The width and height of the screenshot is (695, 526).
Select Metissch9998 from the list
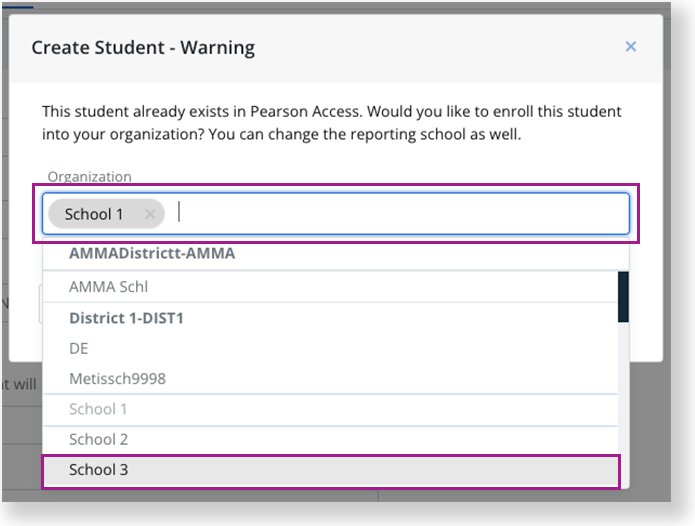[x=330, y=378]
